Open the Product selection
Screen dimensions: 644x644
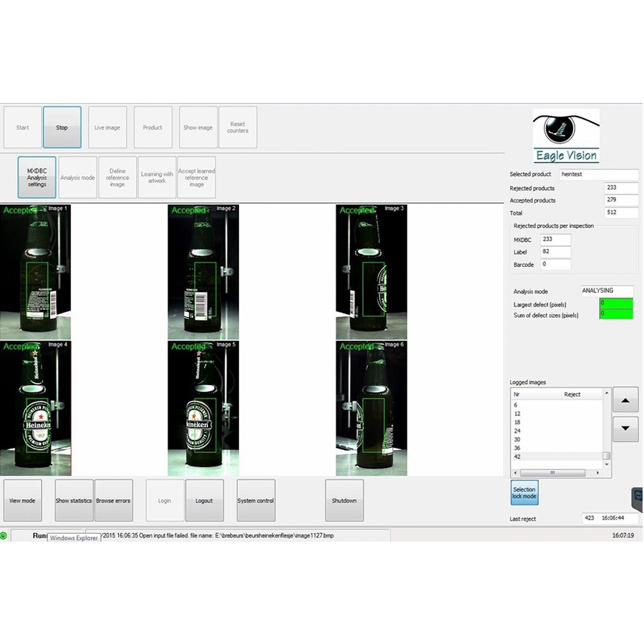152,127
